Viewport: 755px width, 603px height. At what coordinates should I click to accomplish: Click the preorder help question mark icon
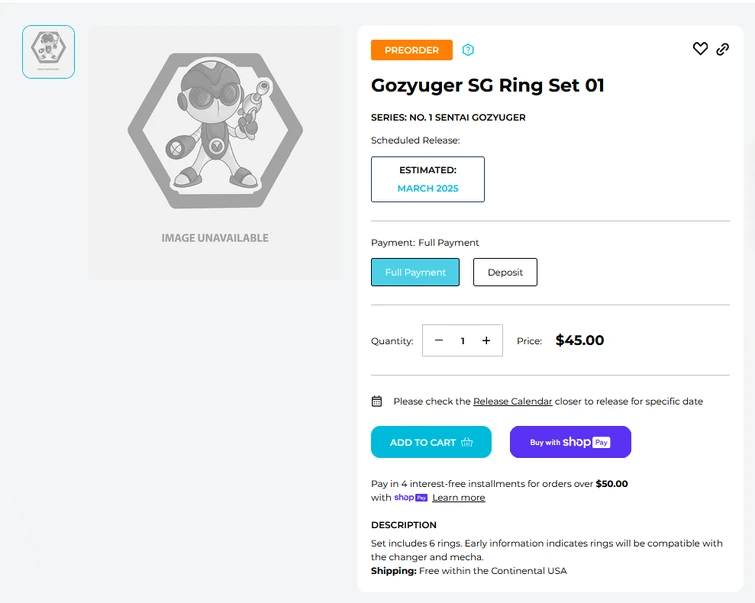click(468, 50)
